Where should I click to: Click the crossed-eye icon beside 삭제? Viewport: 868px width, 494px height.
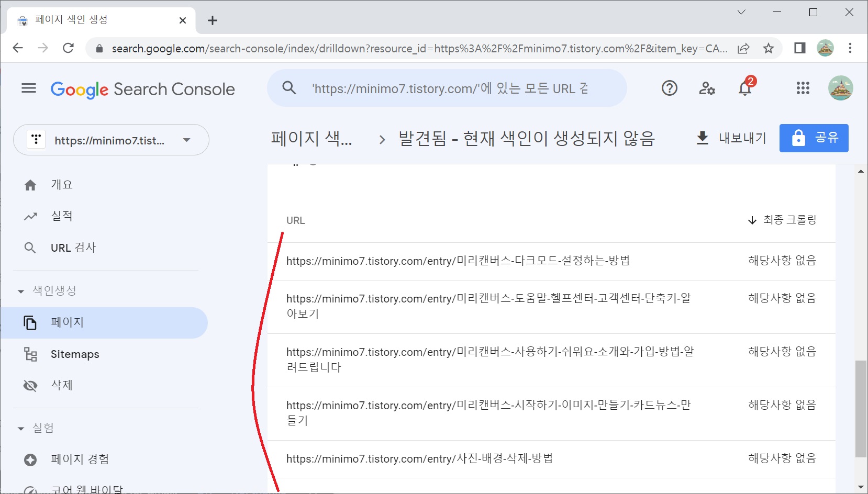click(x=30, y=386)
